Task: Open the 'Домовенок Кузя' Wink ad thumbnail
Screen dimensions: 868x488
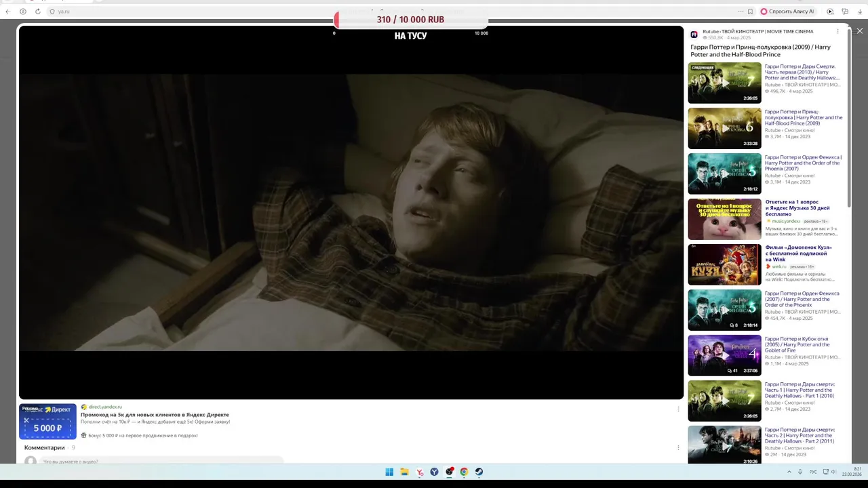Action: click(724, 264)
